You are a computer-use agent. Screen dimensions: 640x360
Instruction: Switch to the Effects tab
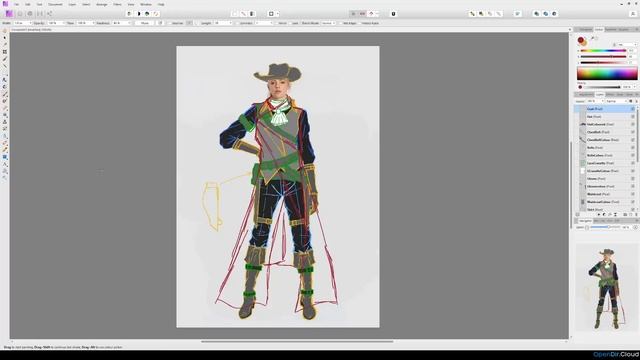click(610, 94)
